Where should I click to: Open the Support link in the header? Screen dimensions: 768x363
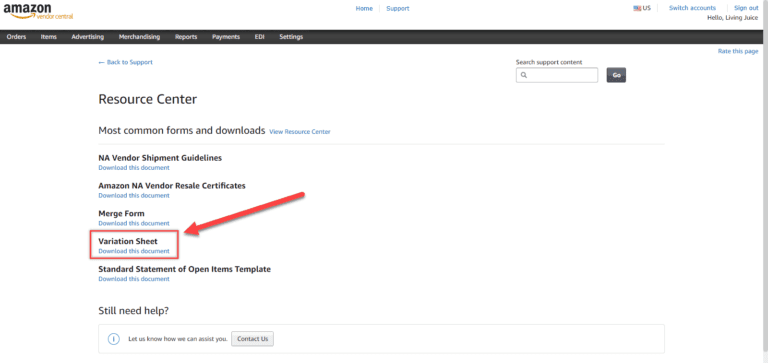(x=398, y=8)
